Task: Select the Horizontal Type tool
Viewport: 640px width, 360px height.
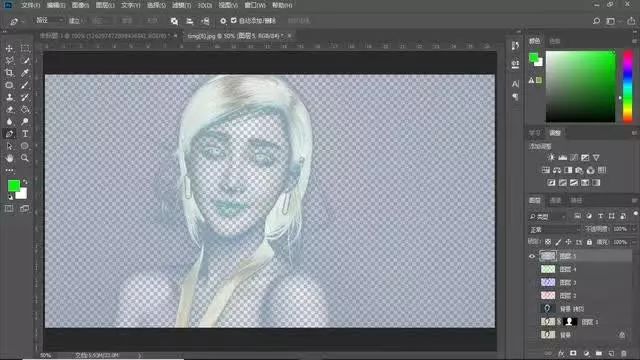Action: click(24, 133)
